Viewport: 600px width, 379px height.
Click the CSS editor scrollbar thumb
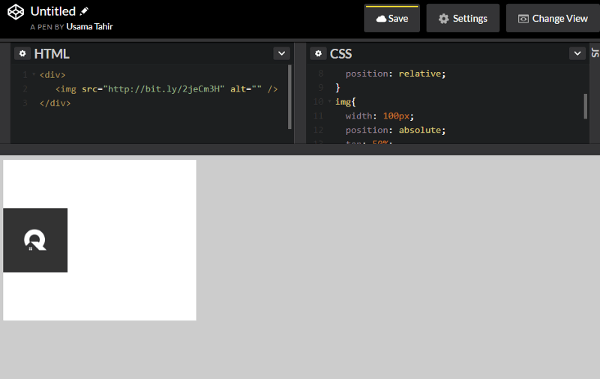(585, 106)
